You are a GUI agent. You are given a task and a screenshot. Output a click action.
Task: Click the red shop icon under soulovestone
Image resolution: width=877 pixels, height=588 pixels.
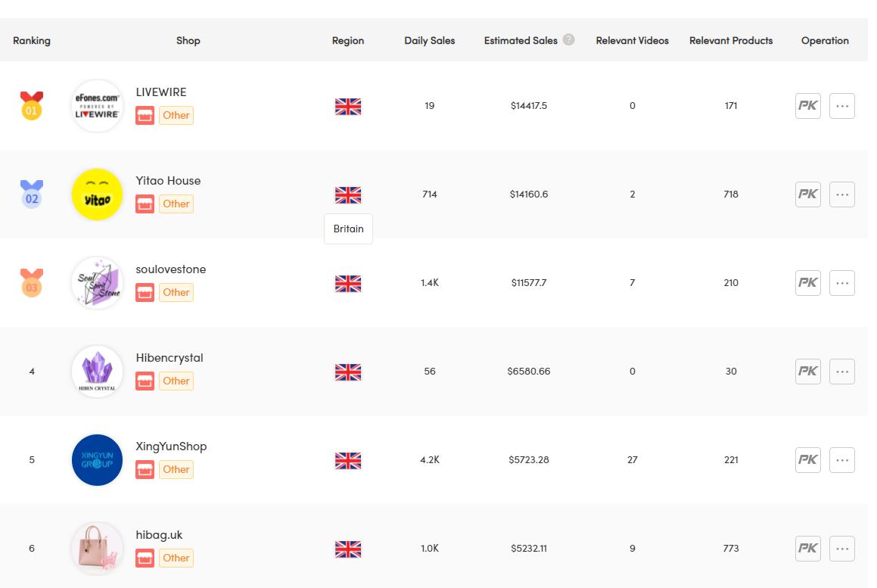coord(145,292)
